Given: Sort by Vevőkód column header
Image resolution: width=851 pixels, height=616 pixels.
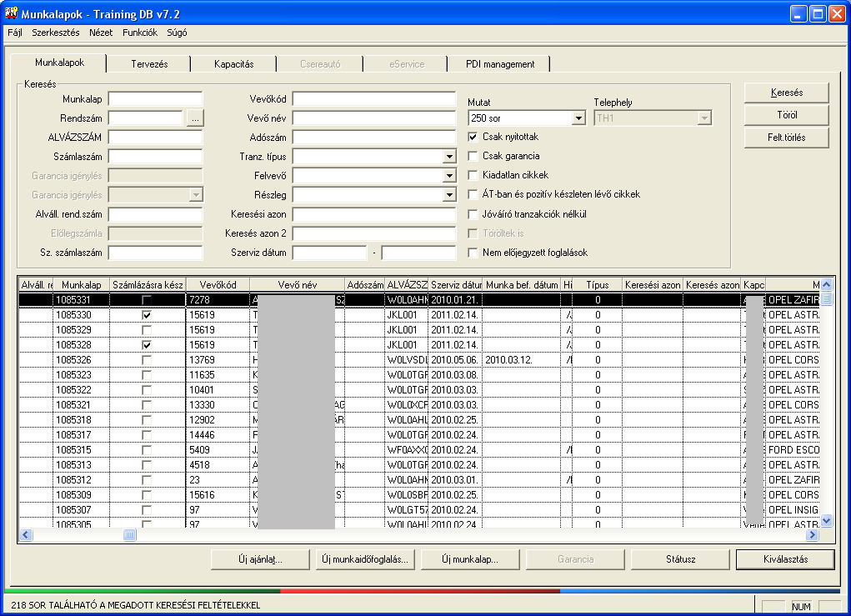Looking at the screenshot, I should (218, 285).
